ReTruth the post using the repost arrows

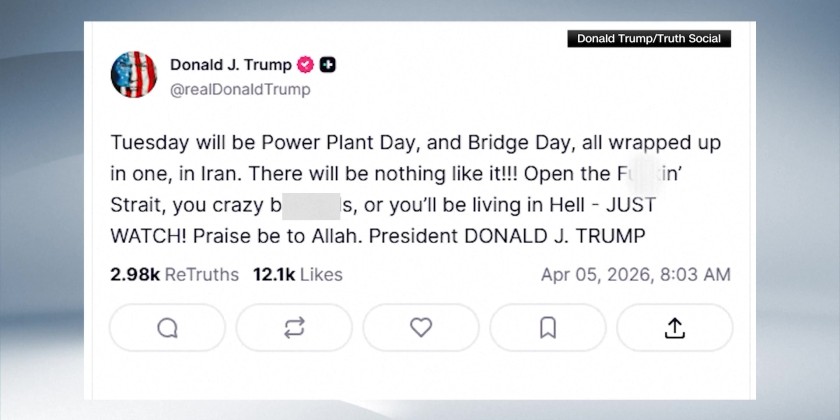click(x=294, y=328)
